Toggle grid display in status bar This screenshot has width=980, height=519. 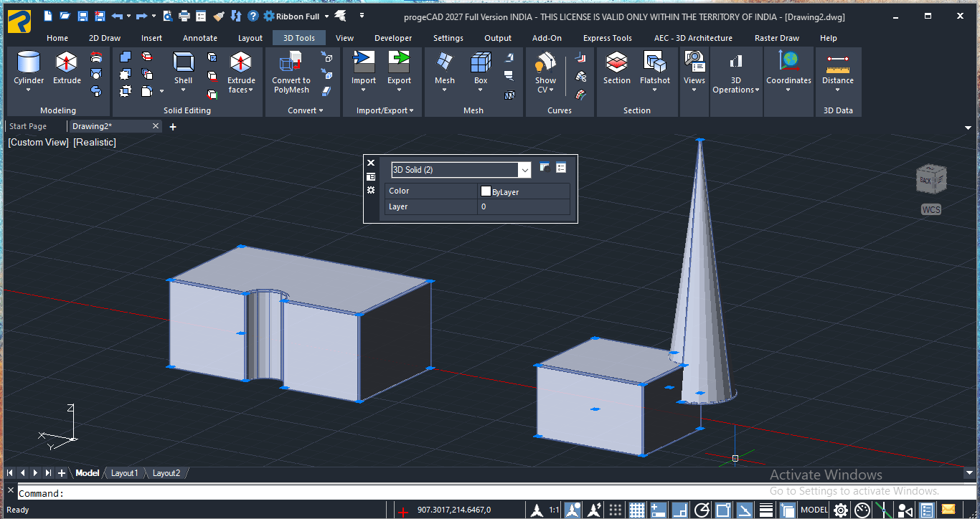(x=637, y=510)
